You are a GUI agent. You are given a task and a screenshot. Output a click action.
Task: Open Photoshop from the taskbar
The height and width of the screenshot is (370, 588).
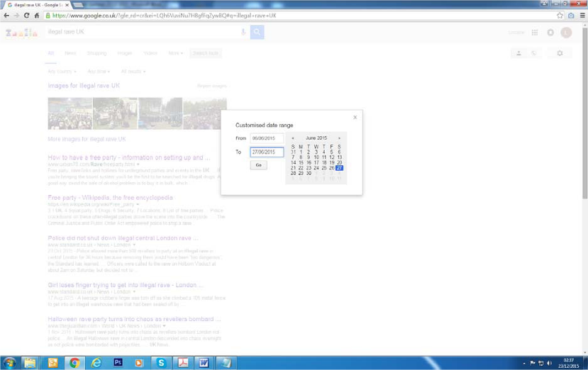[x=118, y=363]
